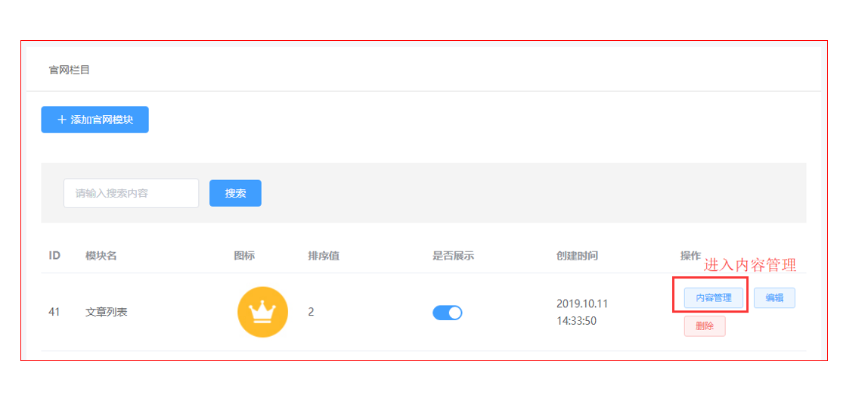Click the yellow crown icon thumbnail
868x408 pixels.
pos(263,312)
